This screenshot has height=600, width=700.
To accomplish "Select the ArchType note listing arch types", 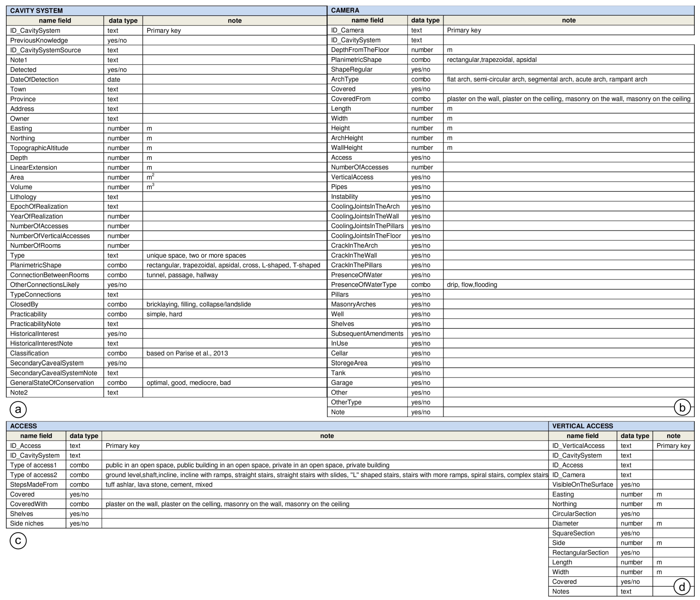I will point(547,79).
